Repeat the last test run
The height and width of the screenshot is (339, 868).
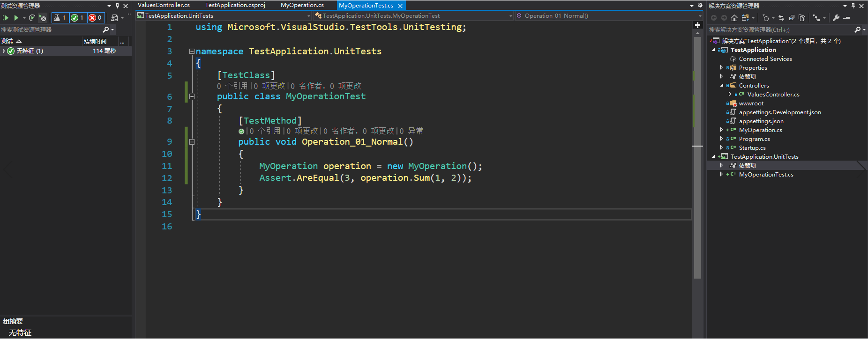[x=32, y=18]
